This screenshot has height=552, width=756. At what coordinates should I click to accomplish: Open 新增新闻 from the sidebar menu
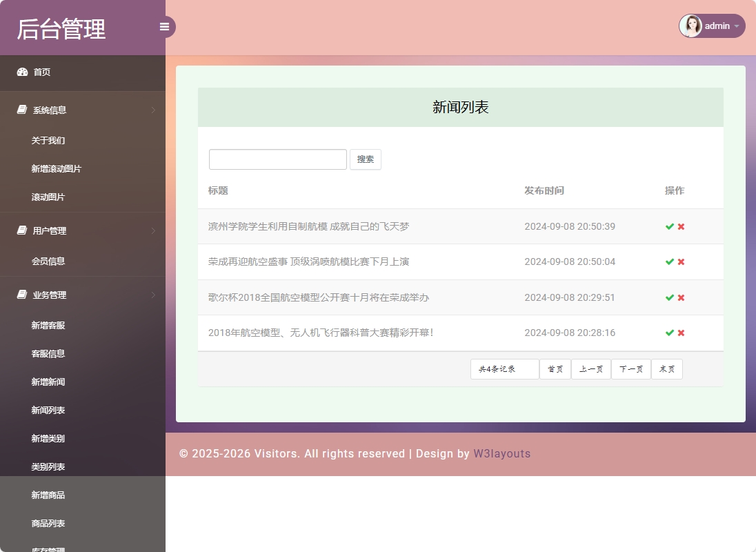[48, 382]
